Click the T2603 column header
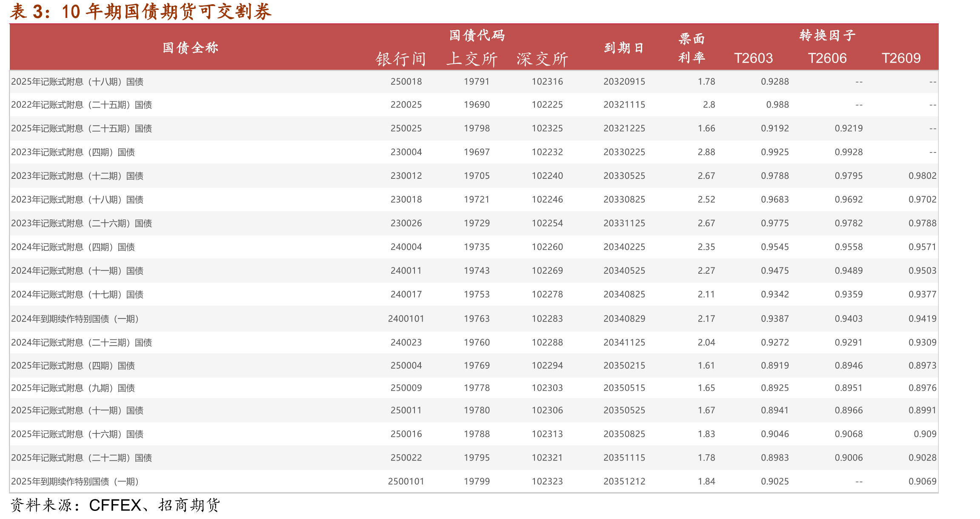This screenshot has width=980, height=519. (x=754, y=58)
